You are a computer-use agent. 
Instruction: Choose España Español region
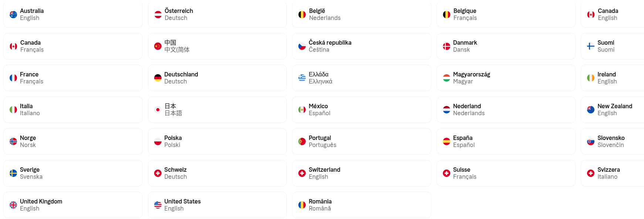pos(506,141)
